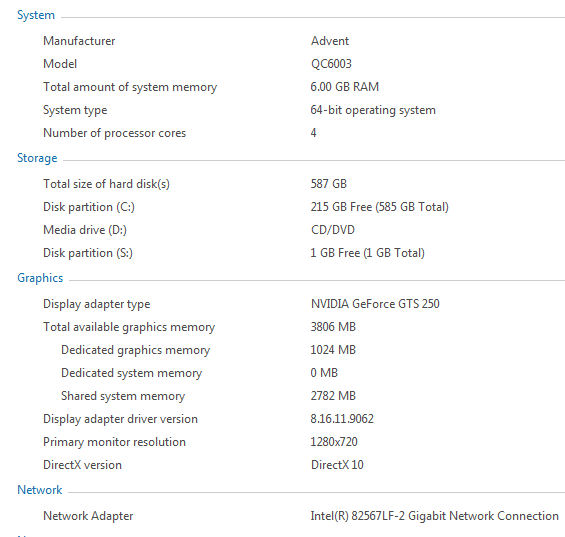Select the Graphics section heading

pos(40,278)
